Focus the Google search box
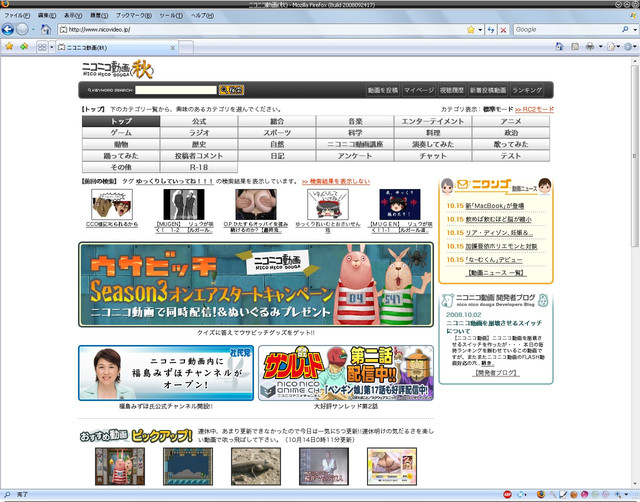 click(x=567, y=29)
